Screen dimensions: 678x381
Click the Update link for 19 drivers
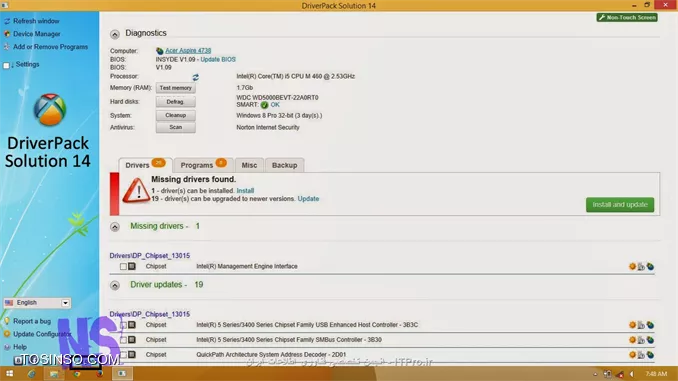(308, 199)
